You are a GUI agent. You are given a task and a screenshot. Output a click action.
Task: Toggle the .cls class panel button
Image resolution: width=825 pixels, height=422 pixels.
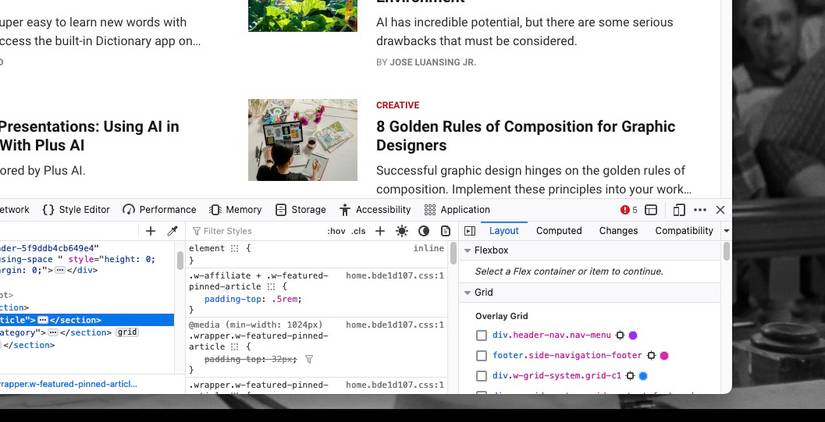point(358,231)
